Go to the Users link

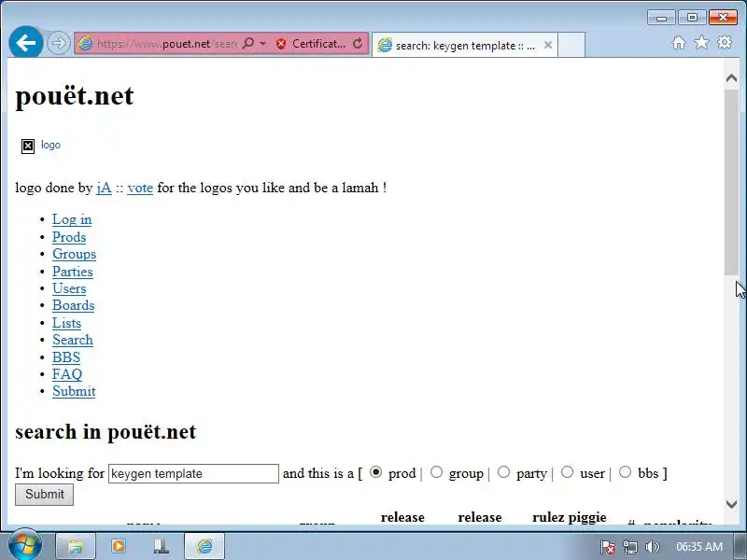pyautogui.click(x=69, y=288)
